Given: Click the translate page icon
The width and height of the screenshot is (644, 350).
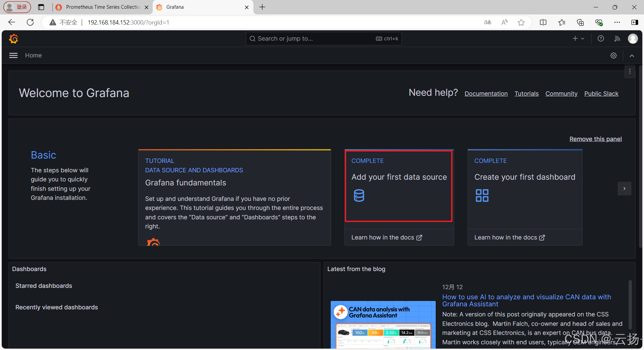Looking at the screenshot, I should 487,23.
